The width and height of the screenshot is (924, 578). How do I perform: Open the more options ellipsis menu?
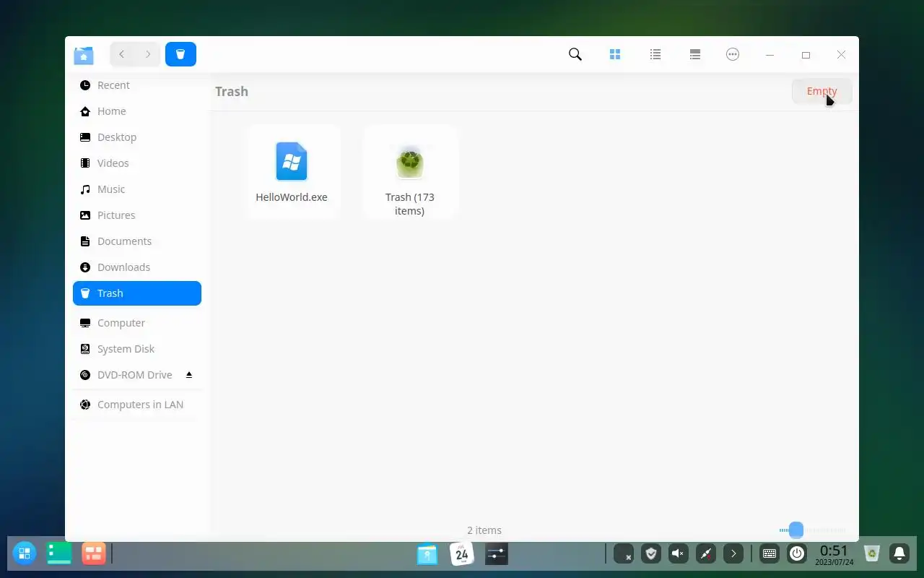pyautogui.click(x=733, y=54)
